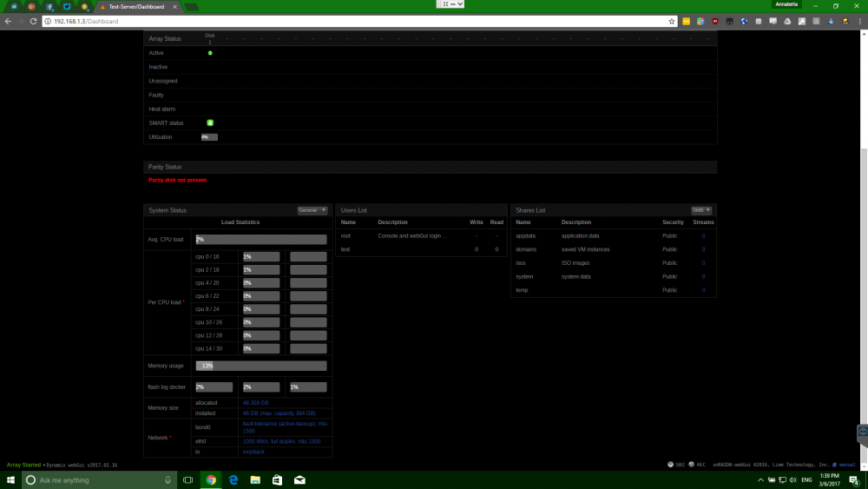Screen dimensions: 868x489
Task: Click the temp share name
Action: tap(522, 290)
